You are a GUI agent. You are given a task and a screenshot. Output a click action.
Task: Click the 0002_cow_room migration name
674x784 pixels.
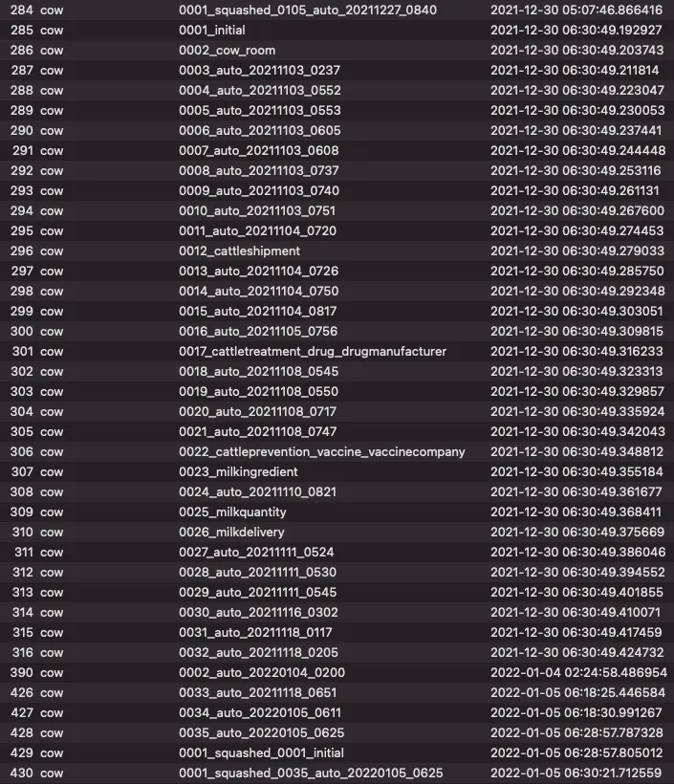pos(227,50)
